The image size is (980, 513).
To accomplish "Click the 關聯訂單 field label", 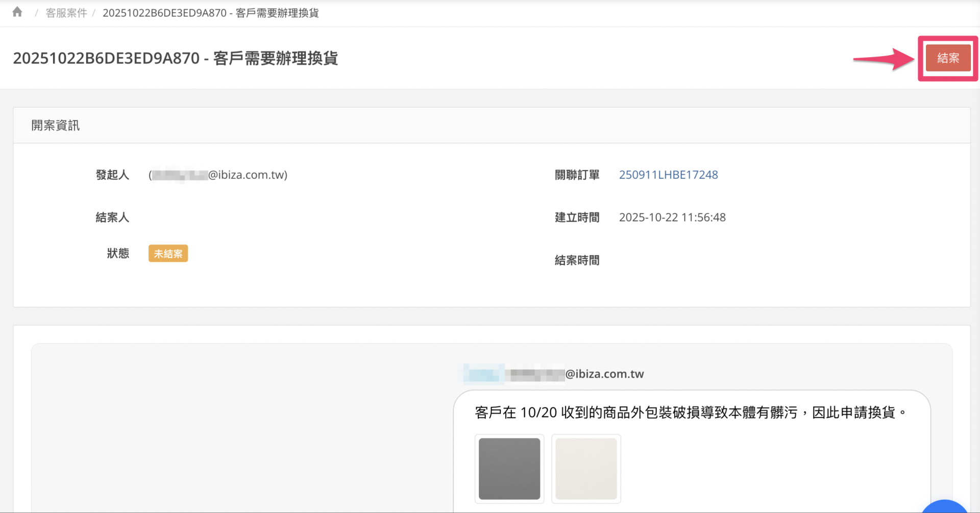I will tap(577, 175).
